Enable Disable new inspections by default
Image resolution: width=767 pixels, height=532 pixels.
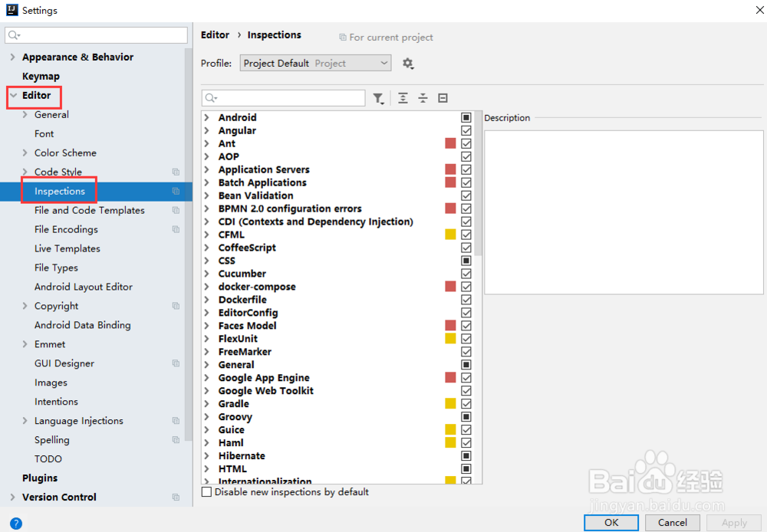click(x=206, y=491)
